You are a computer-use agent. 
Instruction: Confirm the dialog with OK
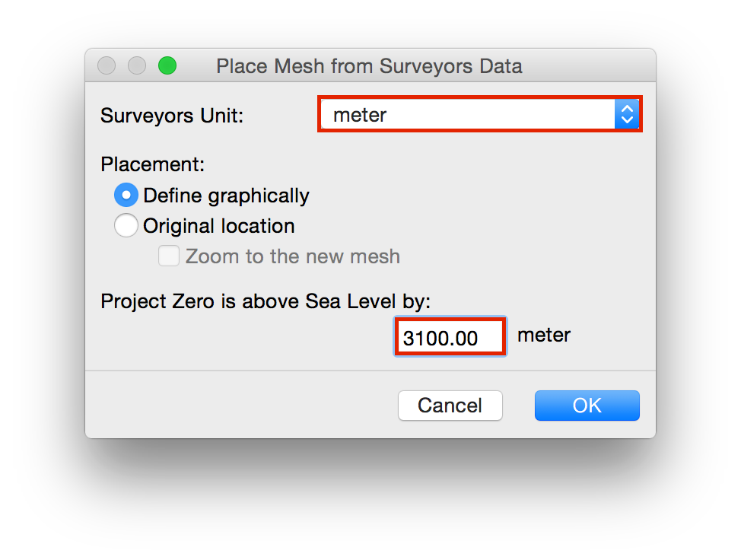pyautogui.click(x=587, y=406)
